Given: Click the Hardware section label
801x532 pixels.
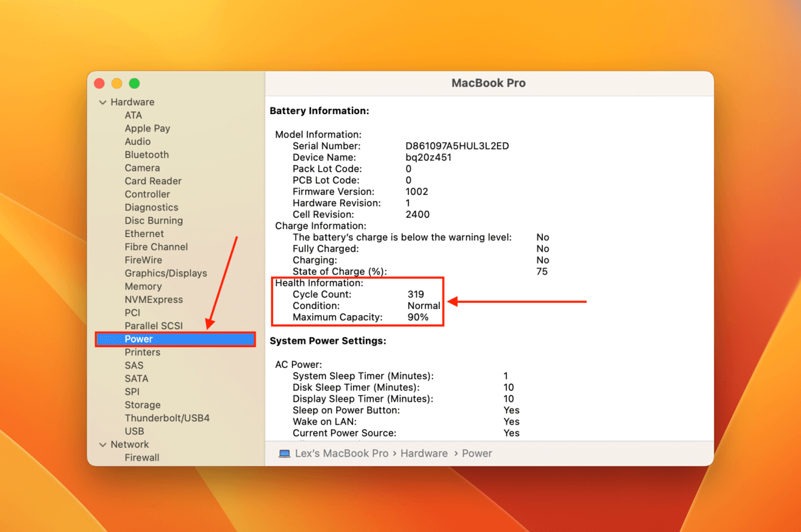Looking at the screenshot, I should pos(132,102).
